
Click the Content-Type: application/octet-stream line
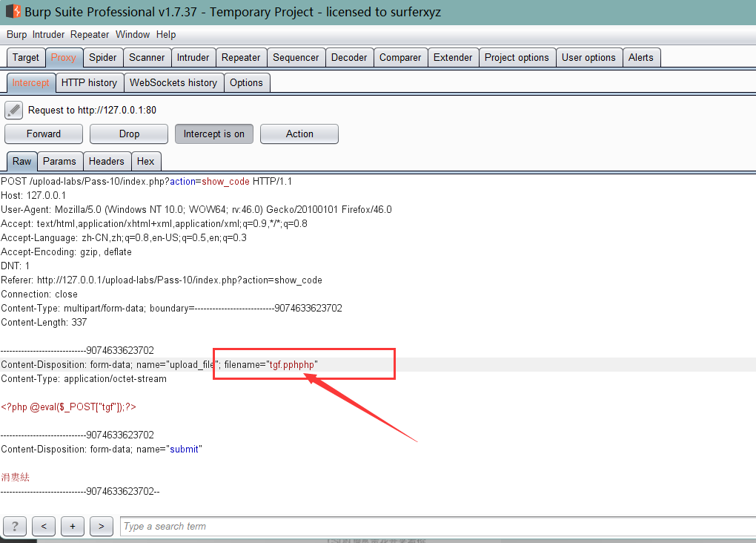[84, 379]
